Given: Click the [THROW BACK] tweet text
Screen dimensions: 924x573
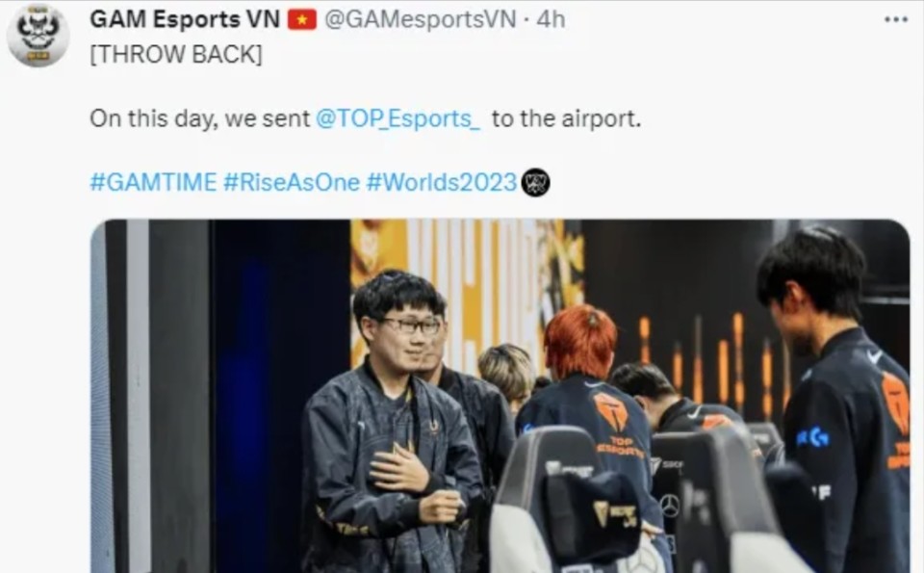Looking at the screenshot, I should tap(176, 54).
